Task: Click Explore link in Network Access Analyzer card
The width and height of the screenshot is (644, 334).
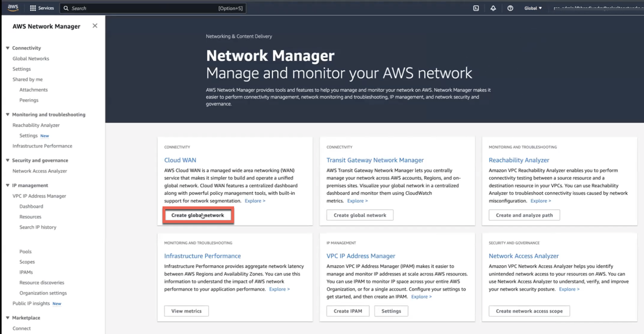Action: click(x=569, y=289)
